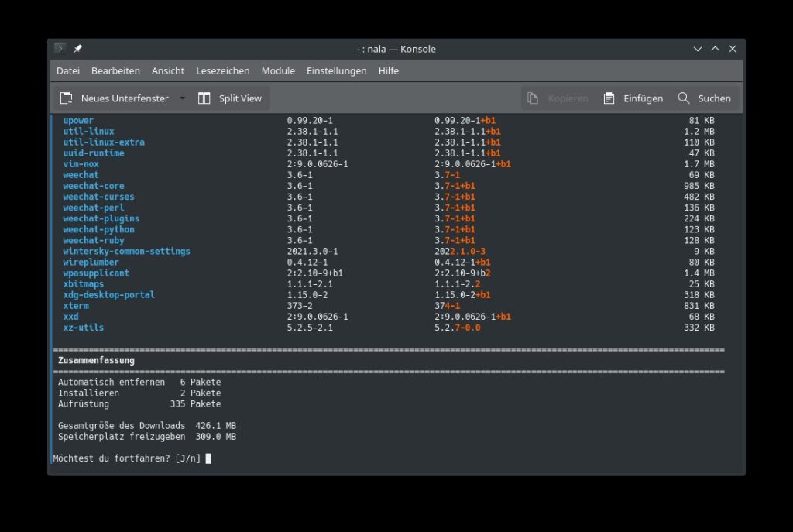Click the package name upower
The image size is (793, 532).
pos(78,120)
